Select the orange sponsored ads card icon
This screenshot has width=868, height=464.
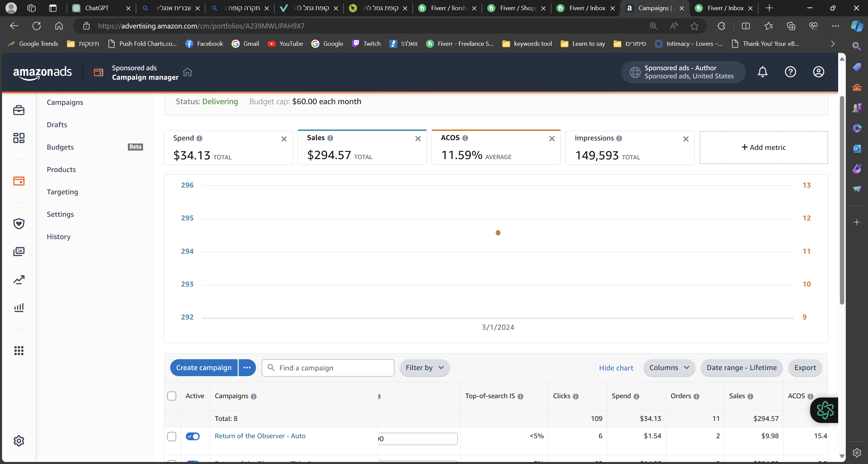point(19,181)
